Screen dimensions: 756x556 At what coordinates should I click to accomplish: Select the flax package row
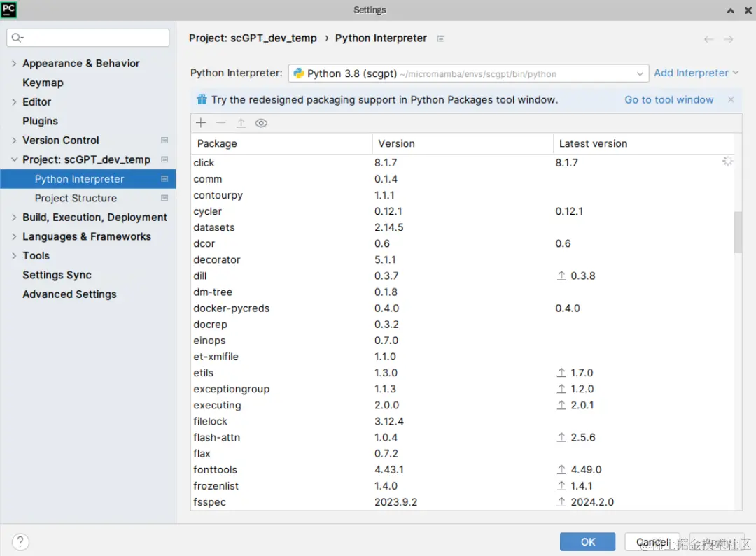point(463,453)
